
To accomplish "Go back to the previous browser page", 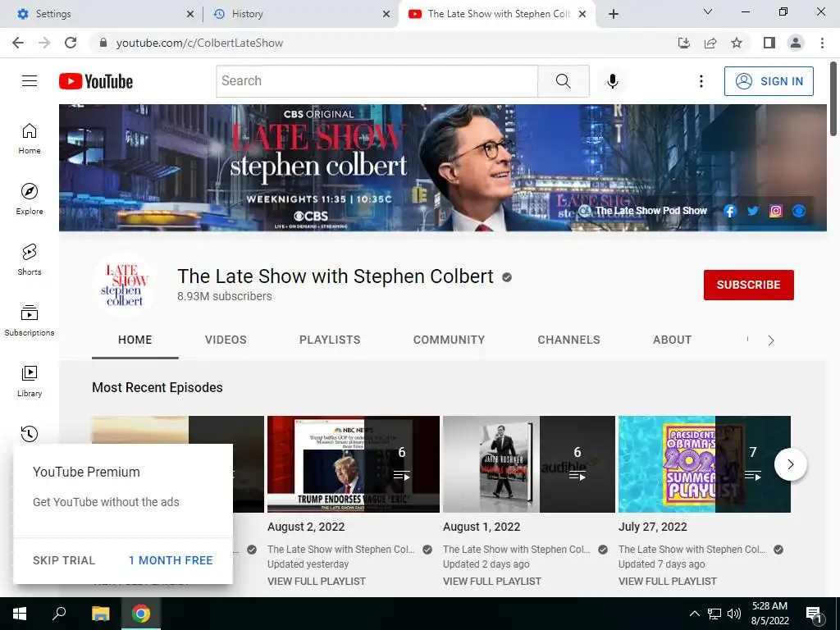I will coord(18,43).
